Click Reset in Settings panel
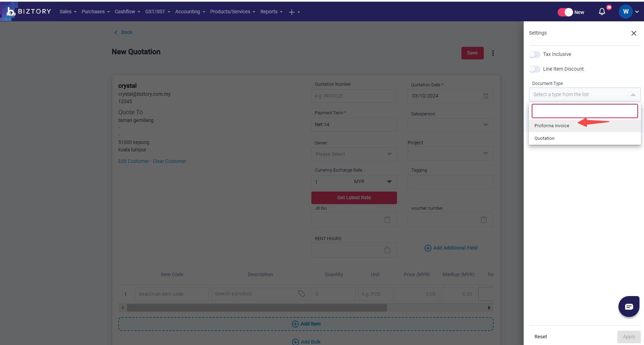The height and width of the screenshot is (345, 644). (x=540, y=337)
